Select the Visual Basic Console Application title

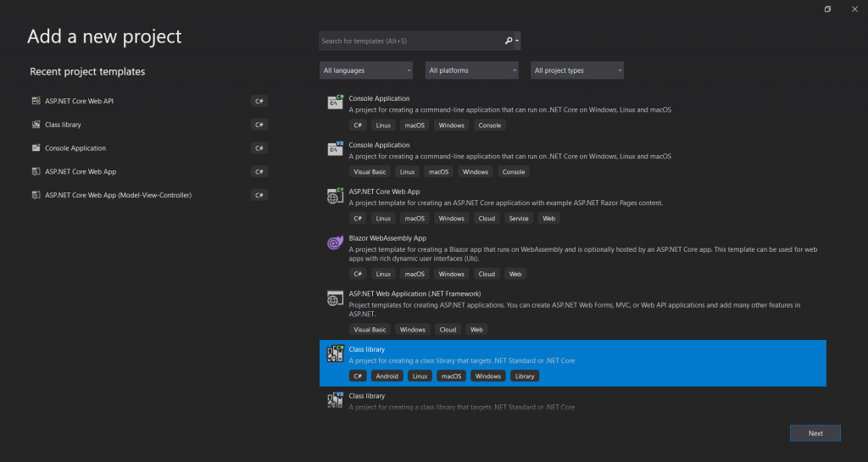379,145
